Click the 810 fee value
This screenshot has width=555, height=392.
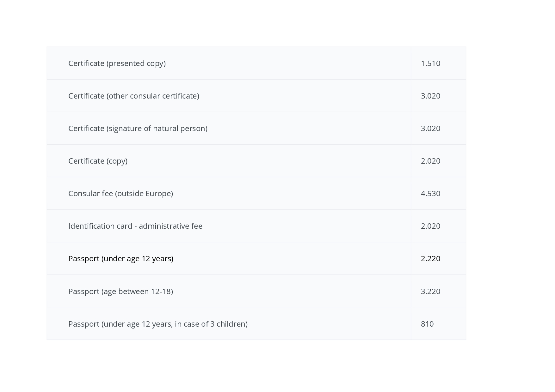(x=427, y=324)
